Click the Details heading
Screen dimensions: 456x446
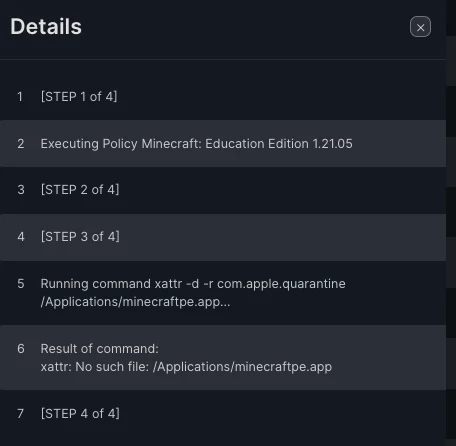[46, 26]
